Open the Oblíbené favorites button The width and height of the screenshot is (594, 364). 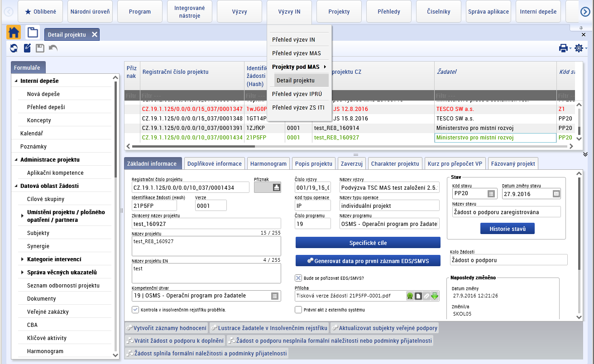(40, 12)
